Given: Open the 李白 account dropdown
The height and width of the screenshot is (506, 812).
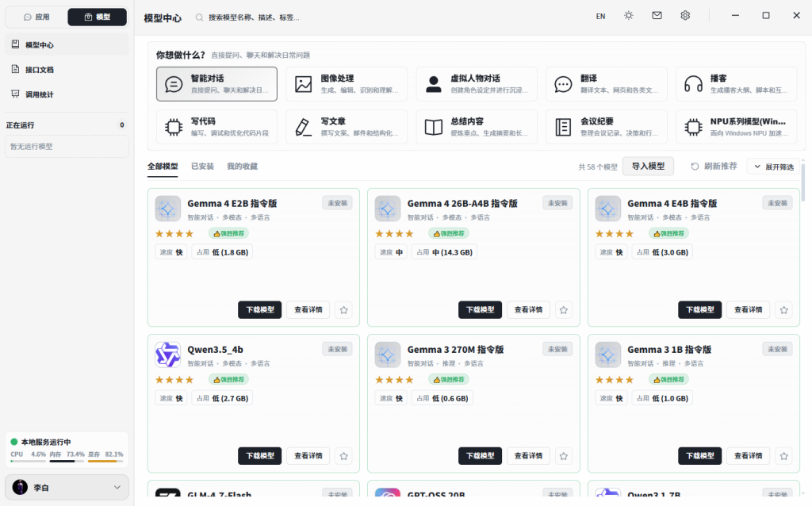Looking at the screenshot, I should tap(67, 487).
